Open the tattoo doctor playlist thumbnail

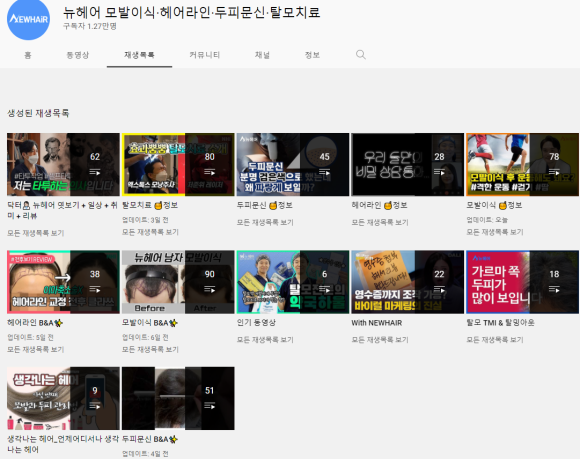pyautogui.click(x=63, y=165)
